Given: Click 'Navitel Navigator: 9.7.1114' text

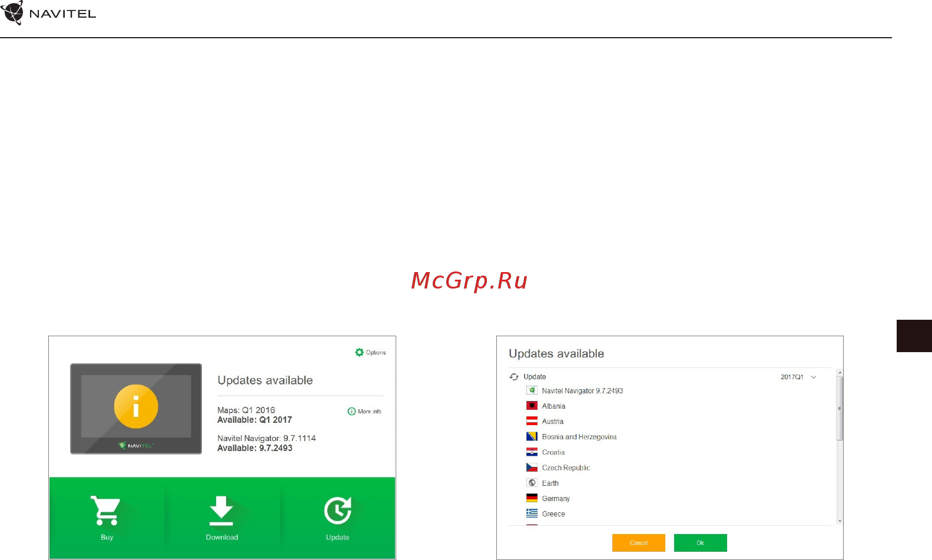Looking at the screenshot, I should (x=267, y=438).
